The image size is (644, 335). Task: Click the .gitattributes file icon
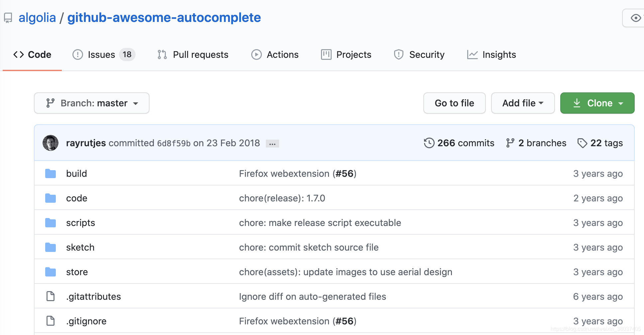tap(51, 296)
